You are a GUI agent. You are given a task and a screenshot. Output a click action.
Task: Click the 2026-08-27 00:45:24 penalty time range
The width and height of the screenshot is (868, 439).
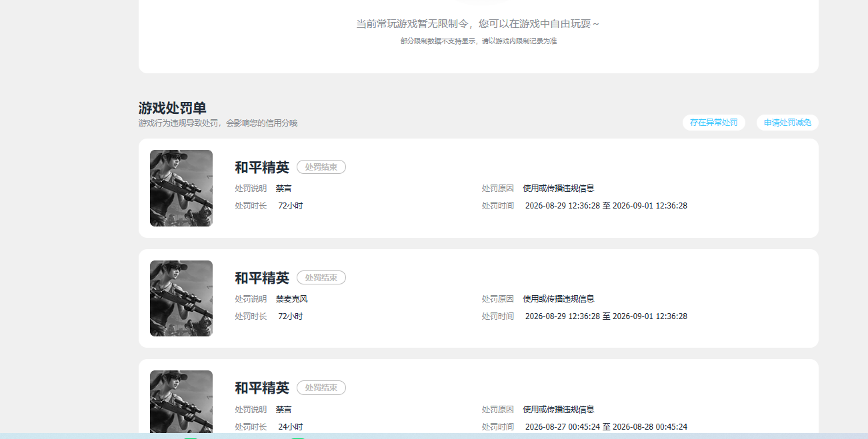[x=606, y=427]
